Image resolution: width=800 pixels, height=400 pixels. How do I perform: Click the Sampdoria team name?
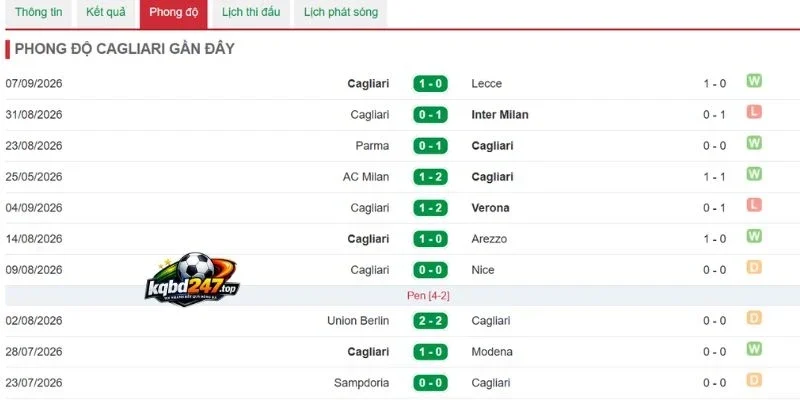pyautogui.click(x=361, y=383)
